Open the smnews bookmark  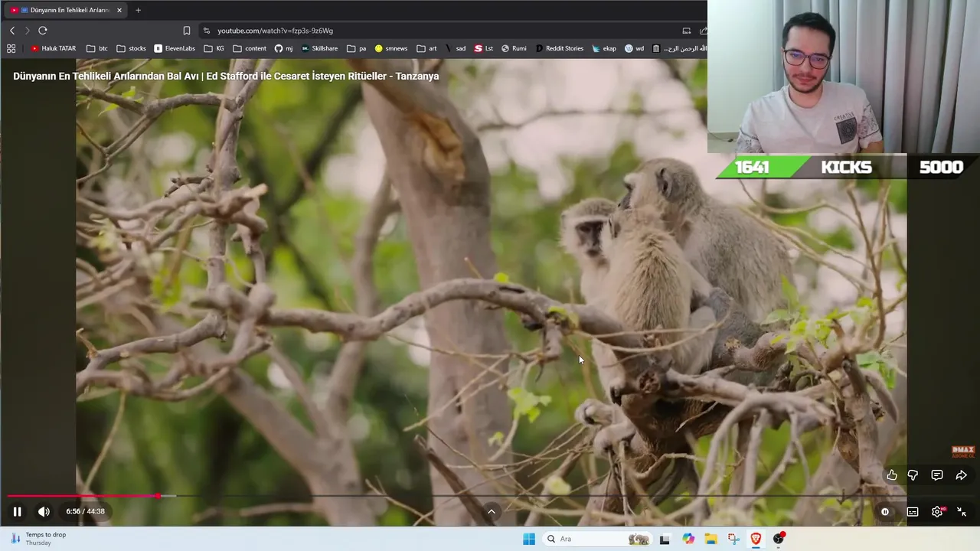pos(391,48)
